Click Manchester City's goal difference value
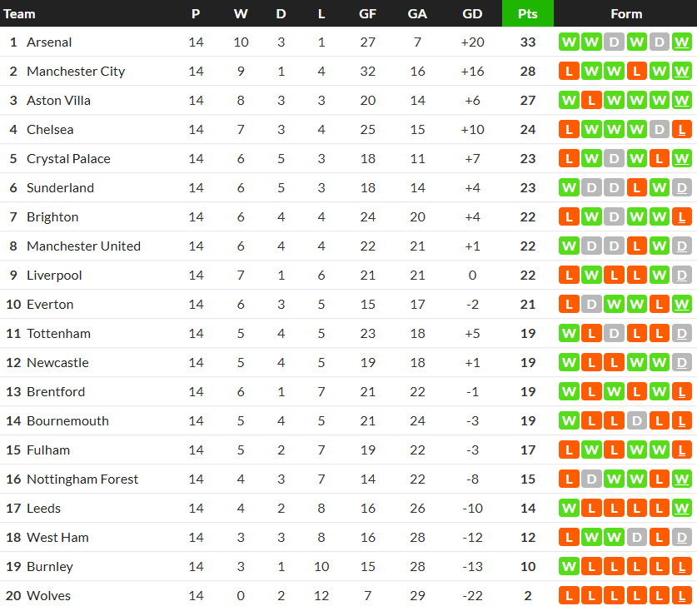This screenshot has width=697, height=616. tap(471, 72)
